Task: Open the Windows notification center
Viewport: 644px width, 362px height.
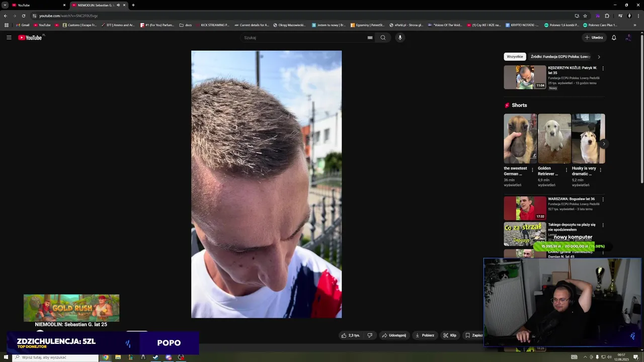Action: click(x=636, y=357)
